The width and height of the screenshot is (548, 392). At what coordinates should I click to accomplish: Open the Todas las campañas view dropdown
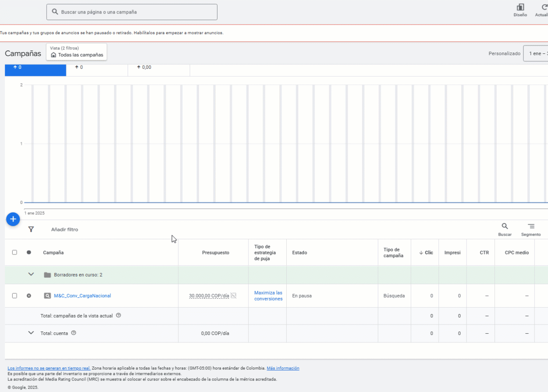(x=77, y=52)
